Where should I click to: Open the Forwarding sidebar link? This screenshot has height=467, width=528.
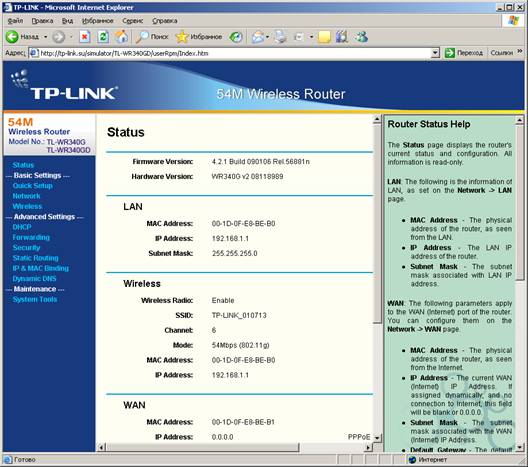31,237
